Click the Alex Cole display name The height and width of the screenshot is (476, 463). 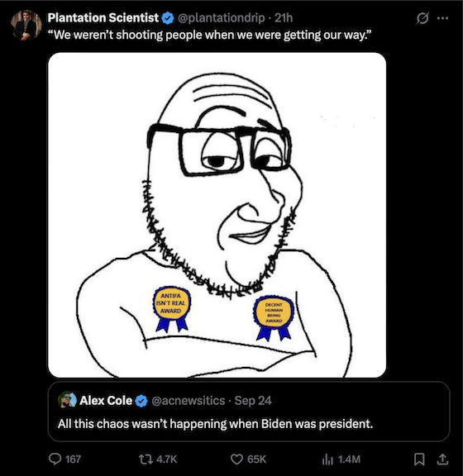coord(106,401)
